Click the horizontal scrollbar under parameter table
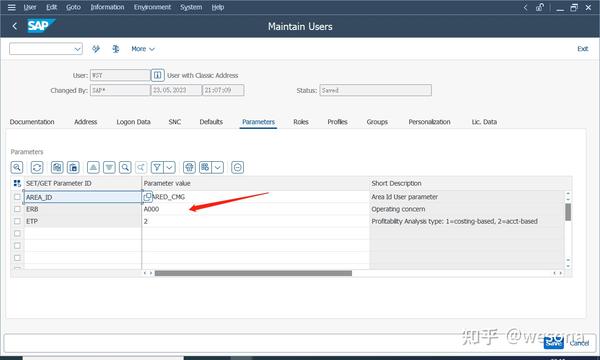Screen dimensions: 600x360 253,273
